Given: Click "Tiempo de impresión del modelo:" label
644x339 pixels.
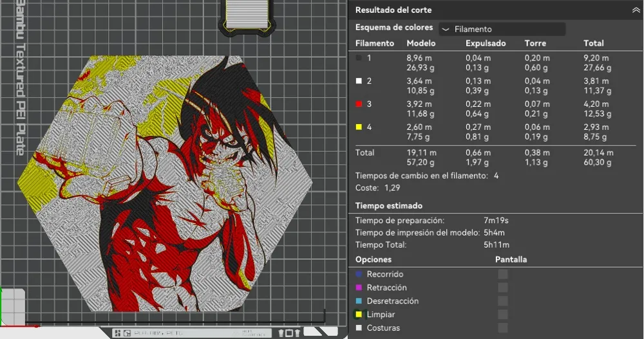Looking at the screenshot, I should [x=417, y=233].
